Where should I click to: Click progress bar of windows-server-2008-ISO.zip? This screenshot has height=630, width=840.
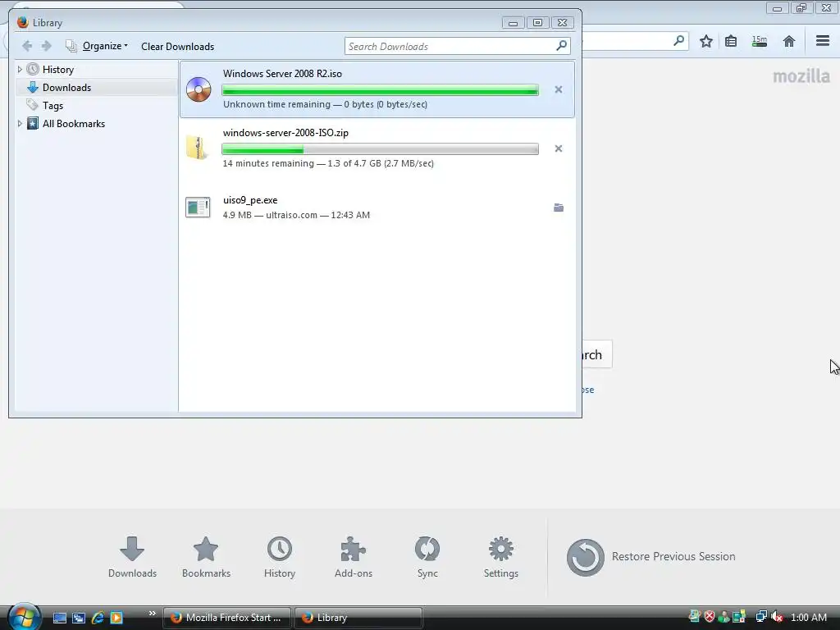[x=380, y=149]
